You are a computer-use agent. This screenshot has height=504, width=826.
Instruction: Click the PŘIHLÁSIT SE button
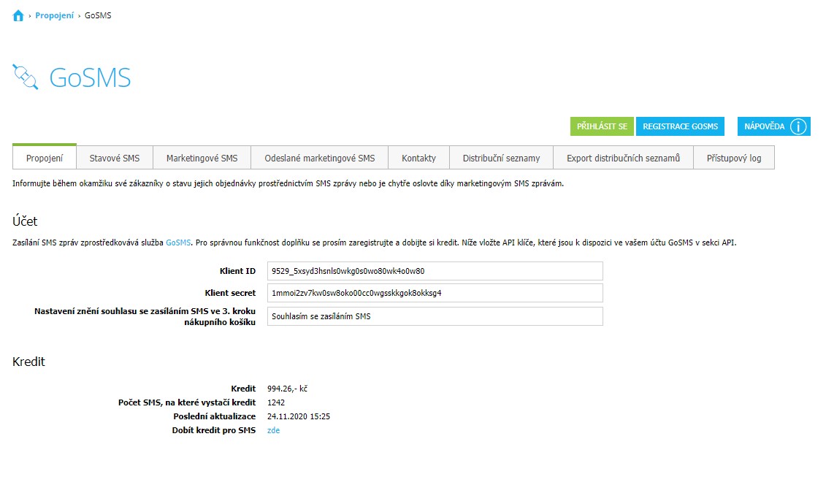tap(602, 126)
